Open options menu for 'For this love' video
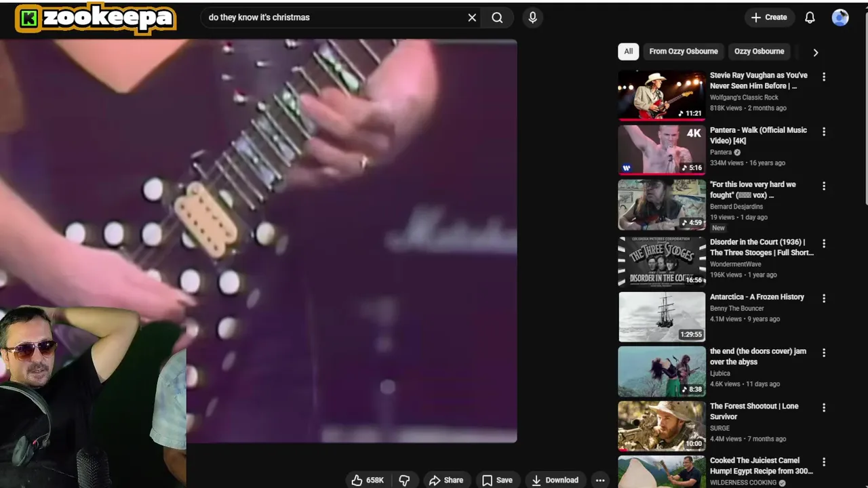Viewport: 868px width, 488px height. coord(824,186)
